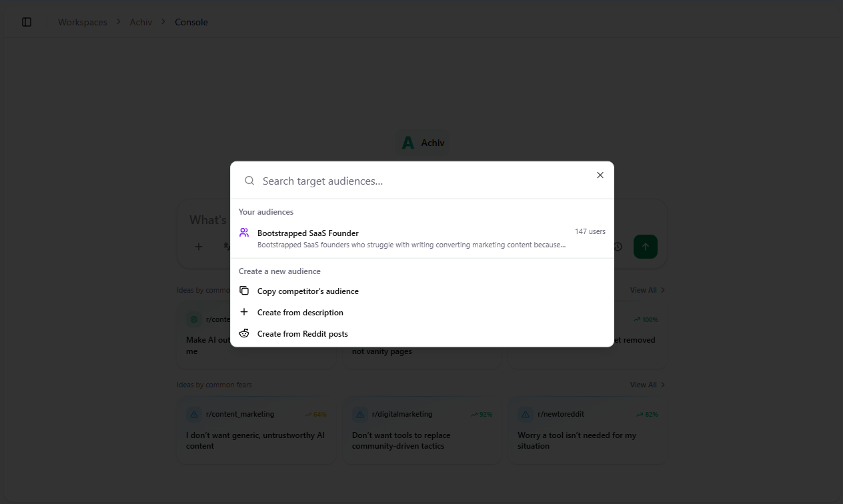Click the copy icon beside competitor's audience
Screen dimensions: 843x504
pos(244,291)
